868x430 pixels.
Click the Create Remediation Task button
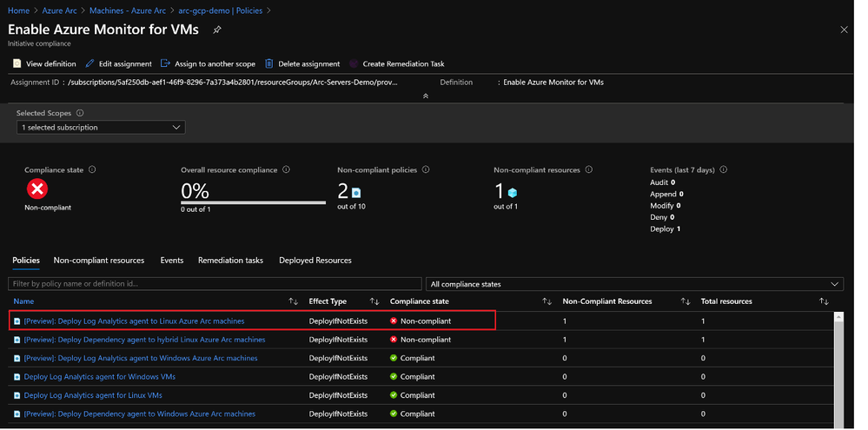click(396, 63)
